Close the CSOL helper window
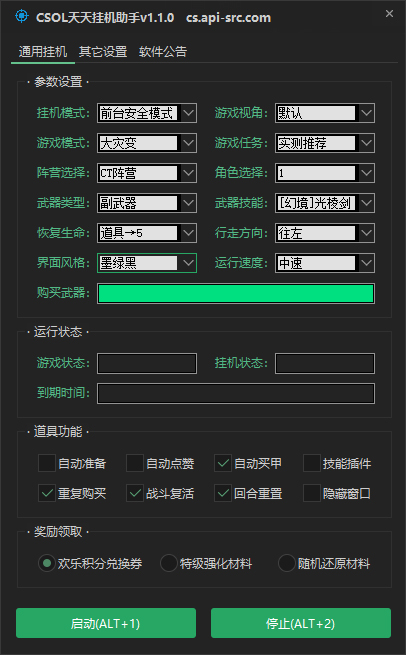 coord(389,14)
